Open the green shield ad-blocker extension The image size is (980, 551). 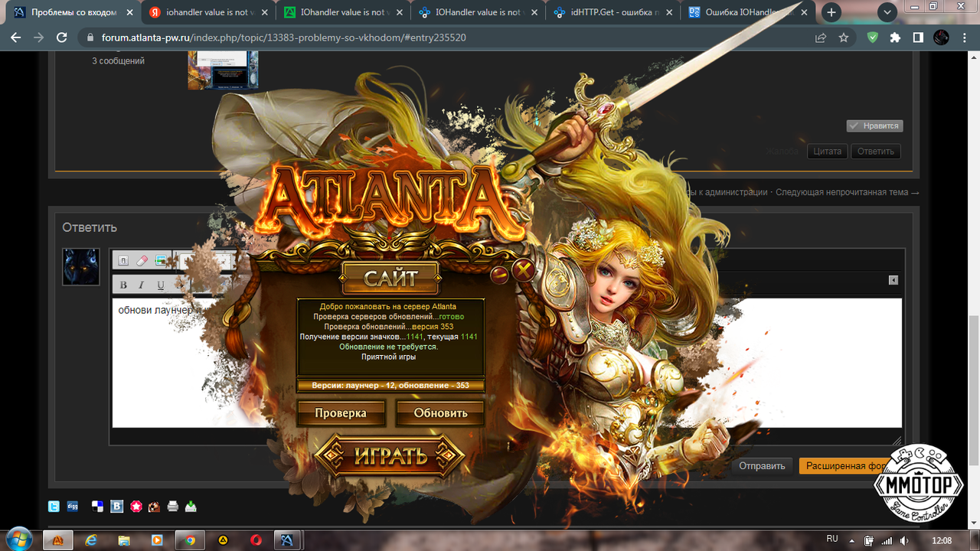click(x=872, y=37)
